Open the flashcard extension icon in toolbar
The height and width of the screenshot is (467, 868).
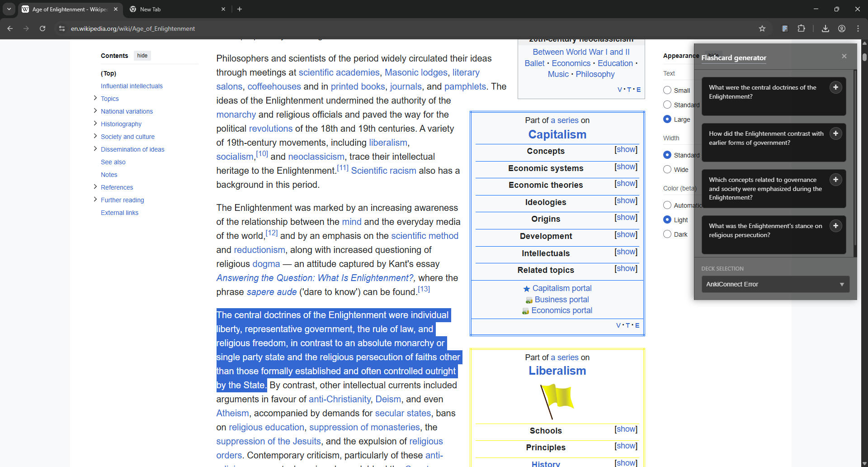point(785,29)
